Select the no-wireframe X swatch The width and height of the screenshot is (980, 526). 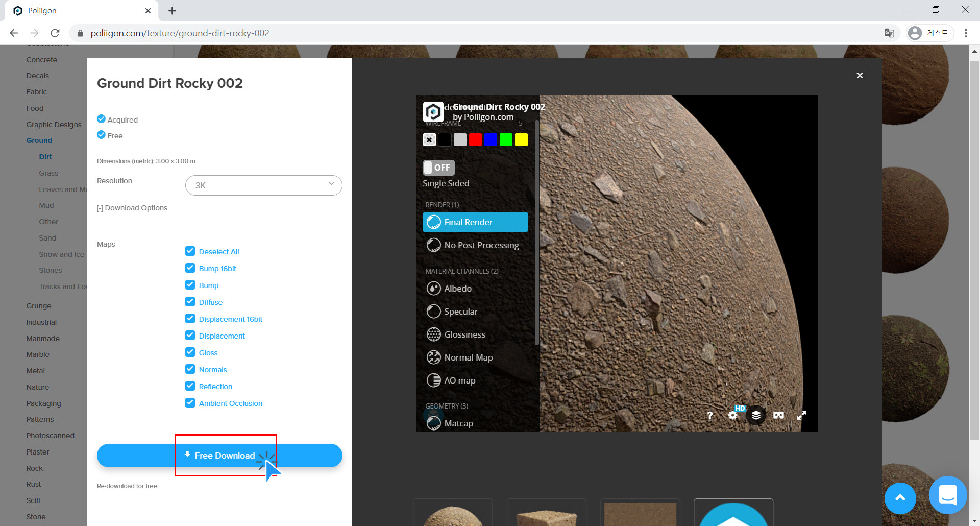tap(429, 140)
